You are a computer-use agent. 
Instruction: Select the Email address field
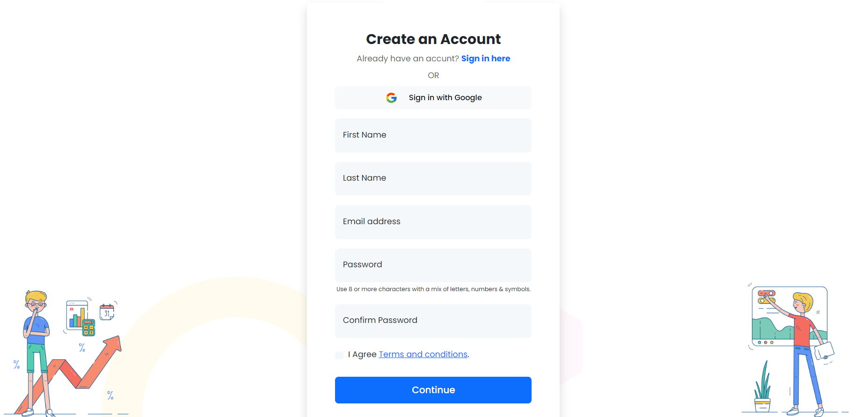click(x=433, y=222)
